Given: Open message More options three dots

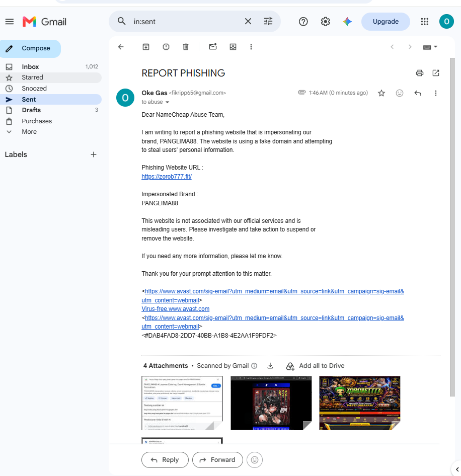Looking at the screenshot, I should coord(435,93).
